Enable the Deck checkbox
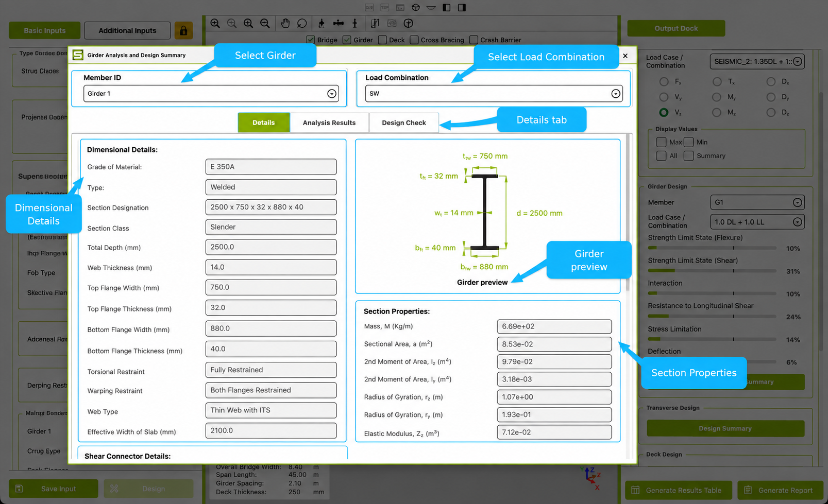This screenshot has width=828, height=504. [x=382, y=40]
